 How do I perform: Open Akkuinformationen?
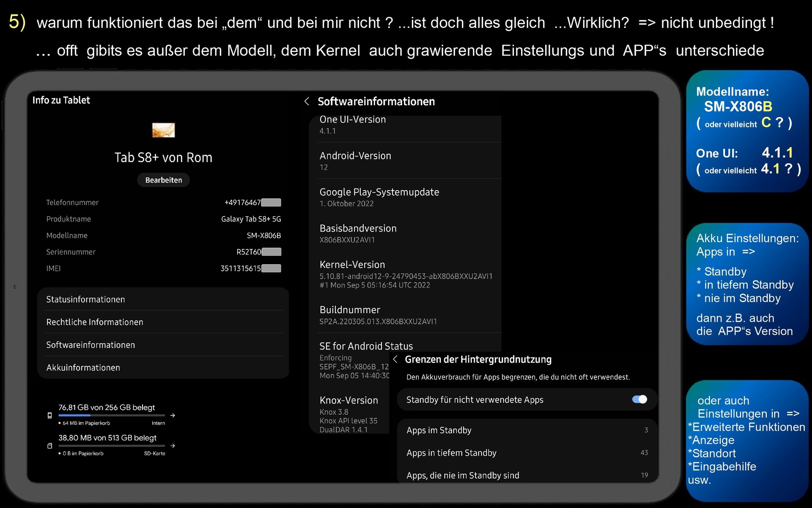coord(163,368)
